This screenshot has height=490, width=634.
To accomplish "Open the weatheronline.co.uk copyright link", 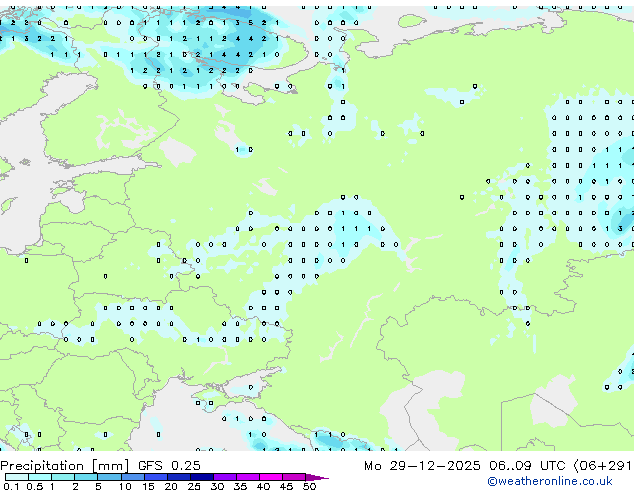I will (550, 481).
